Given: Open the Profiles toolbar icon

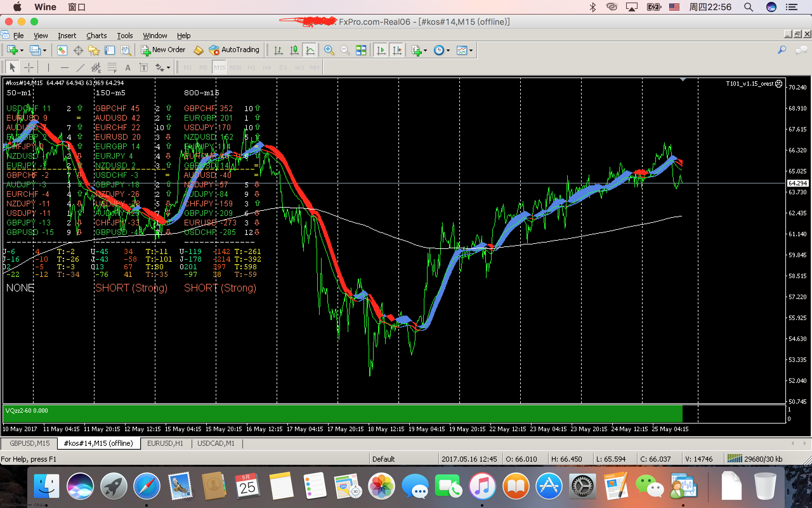Looking at the screenshot, I should coord(35,50).
